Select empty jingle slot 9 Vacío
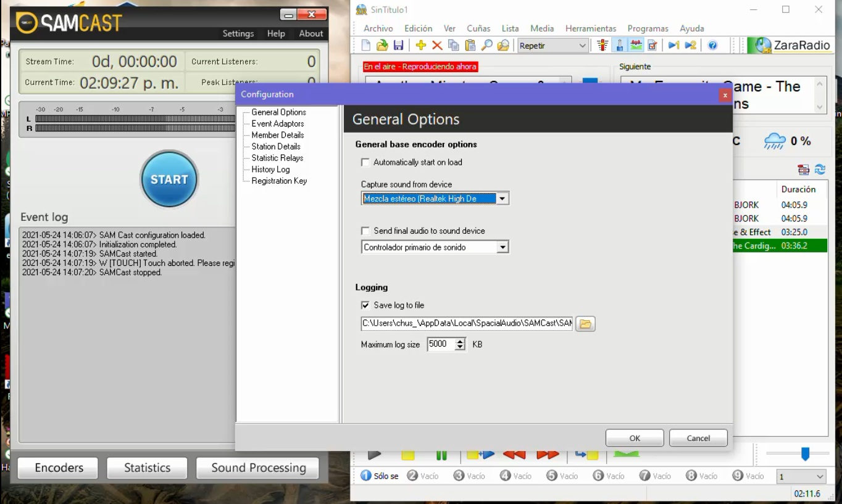Image resolution: width=842 pixels, height=504 pixels. pos(748,476)
